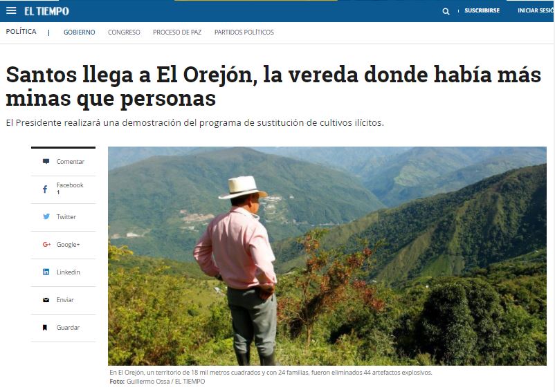This screenshot has height=392, width=555.
Task: Open the main article photo
Action: (327, 256)
